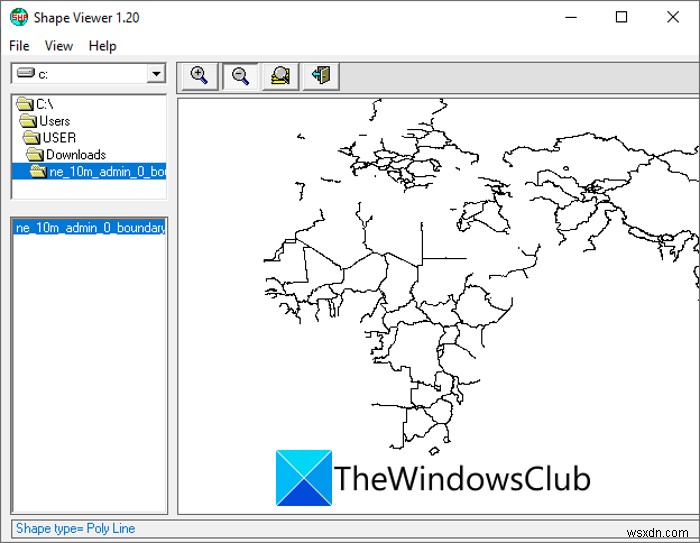The image size is (700, 543).
Task: Click the Shape Viewer SHP title bar icon
Action: point(19,18)
